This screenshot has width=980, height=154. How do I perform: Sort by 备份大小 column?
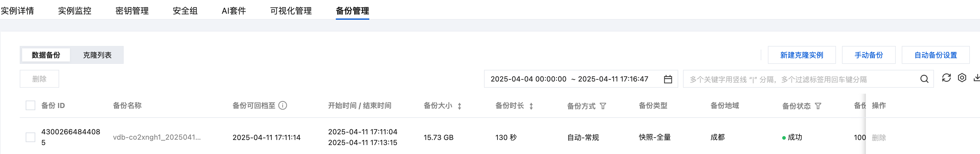tap(460, 106)
